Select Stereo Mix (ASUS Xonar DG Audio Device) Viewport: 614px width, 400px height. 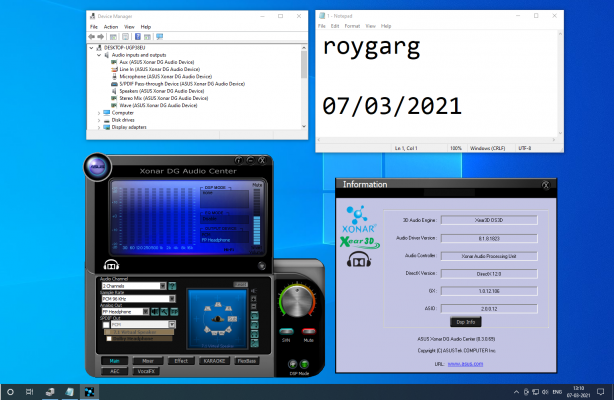[164, 98]
